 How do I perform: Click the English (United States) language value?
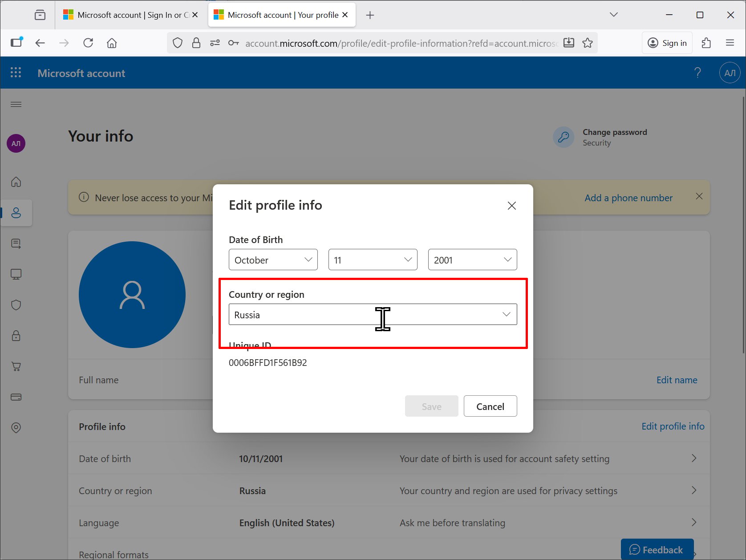point(287,523)
